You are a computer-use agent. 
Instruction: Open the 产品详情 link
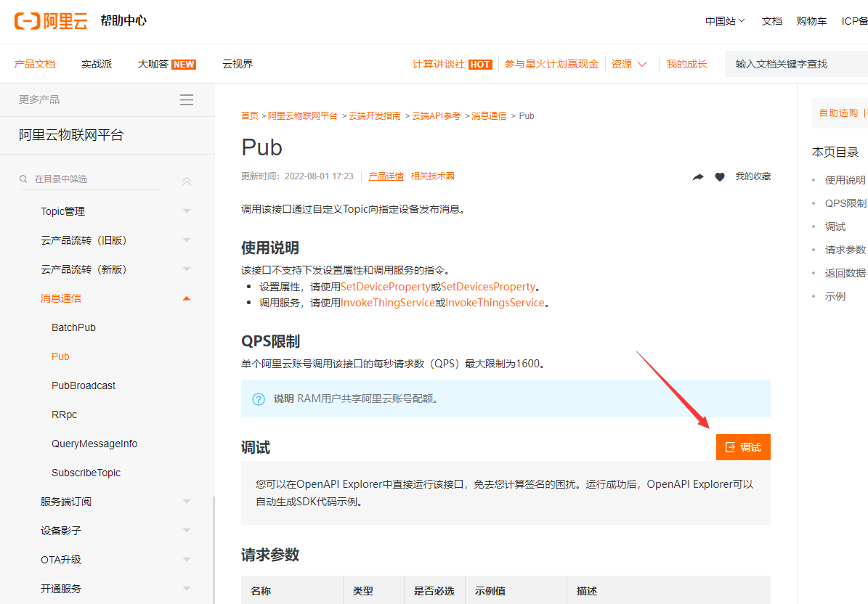click(x=386, y=176)
